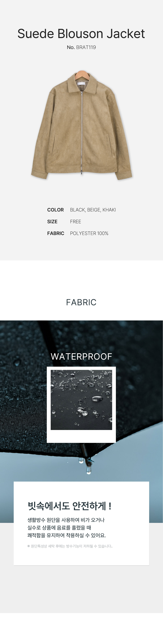Viewport: 163px width, 644px height.
Task: Click the FABRIC spec label
Action: (x=56, y=233)
